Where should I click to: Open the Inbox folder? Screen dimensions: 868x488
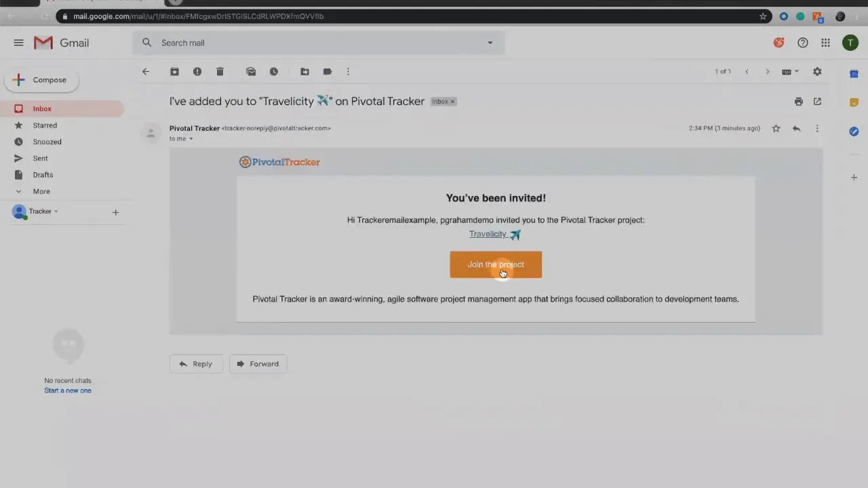(x=42, y=108)
